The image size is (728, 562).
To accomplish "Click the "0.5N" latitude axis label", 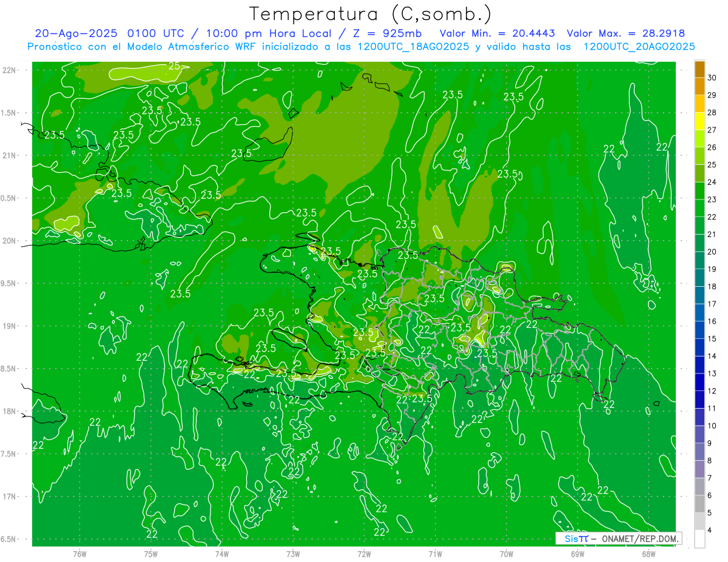I will tap(8, 198).
